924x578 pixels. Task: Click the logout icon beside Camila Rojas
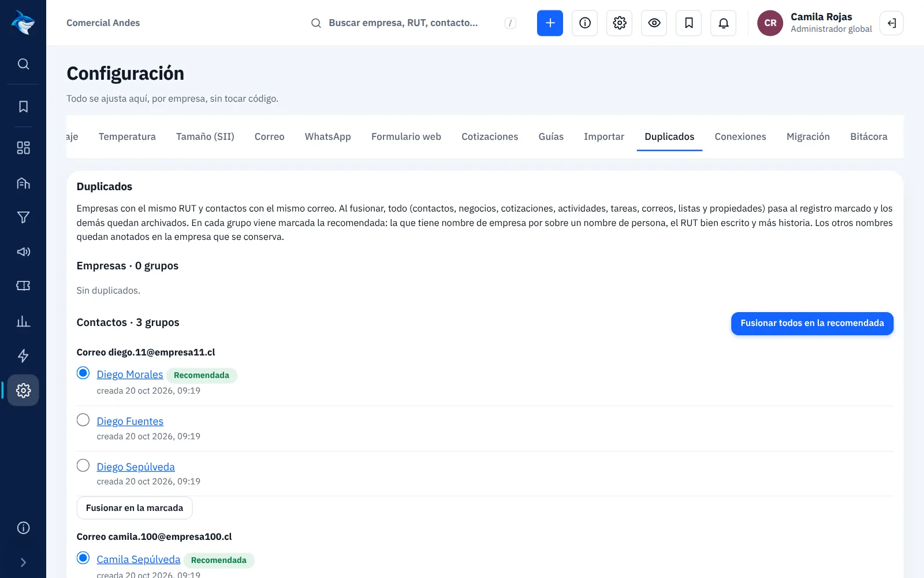click(892, 23)
